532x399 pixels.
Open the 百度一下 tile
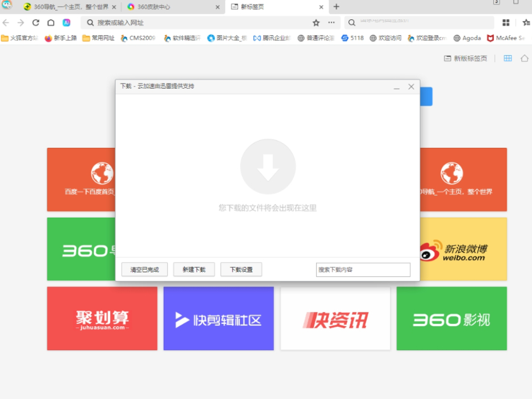click(x=81, y=180)
